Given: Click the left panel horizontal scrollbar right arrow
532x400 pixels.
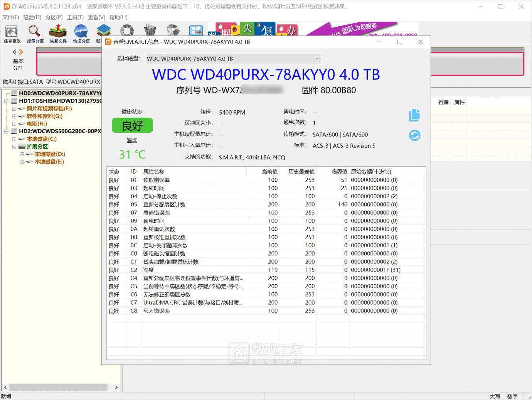Looking at the screenshot, I should [116, 387].
